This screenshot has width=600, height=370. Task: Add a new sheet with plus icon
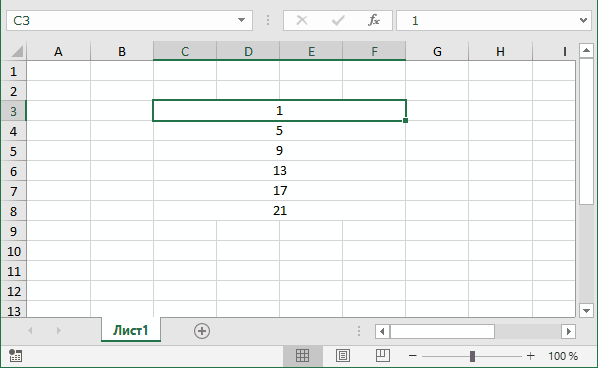click(202, 331)
